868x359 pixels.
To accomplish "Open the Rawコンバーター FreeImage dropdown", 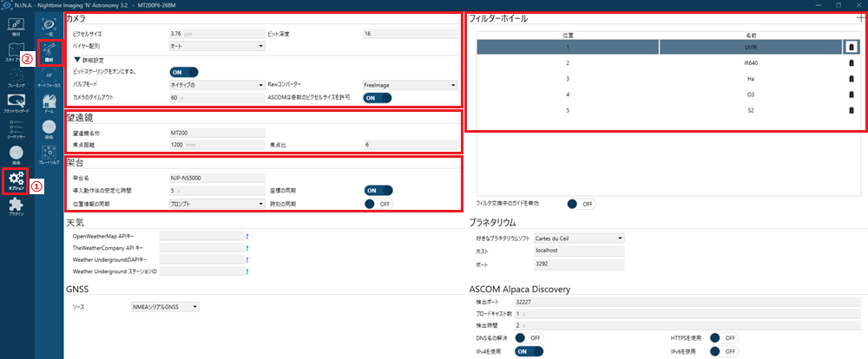I will pyautogui.click(x=410, y=85).
